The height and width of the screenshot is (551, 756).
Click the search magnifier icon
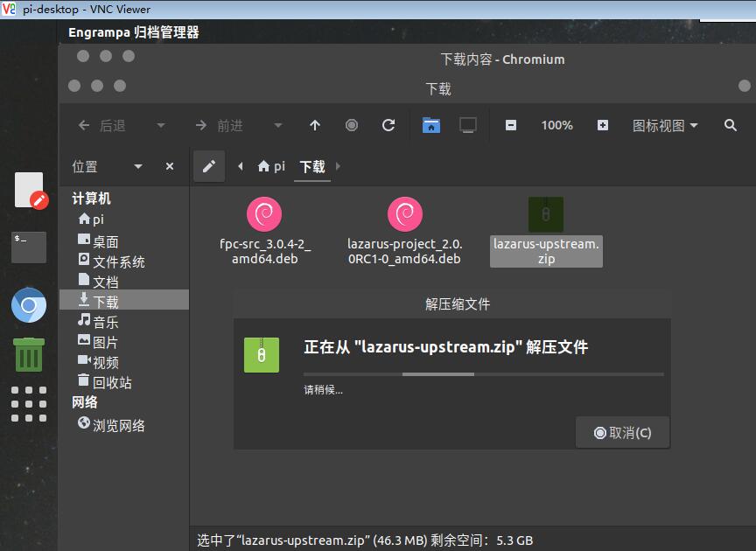point(731,125)
